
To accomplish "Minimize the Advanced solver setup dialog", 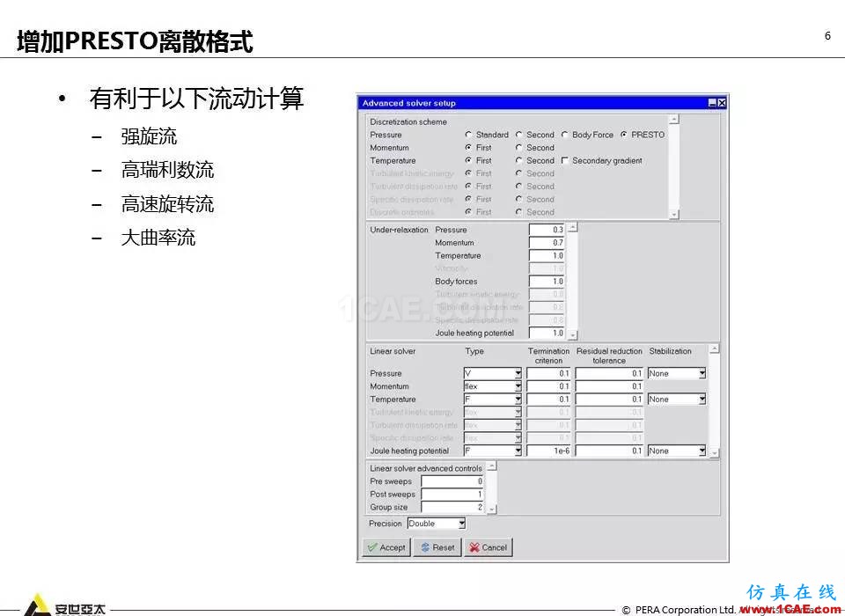I will tap(712, 103).
